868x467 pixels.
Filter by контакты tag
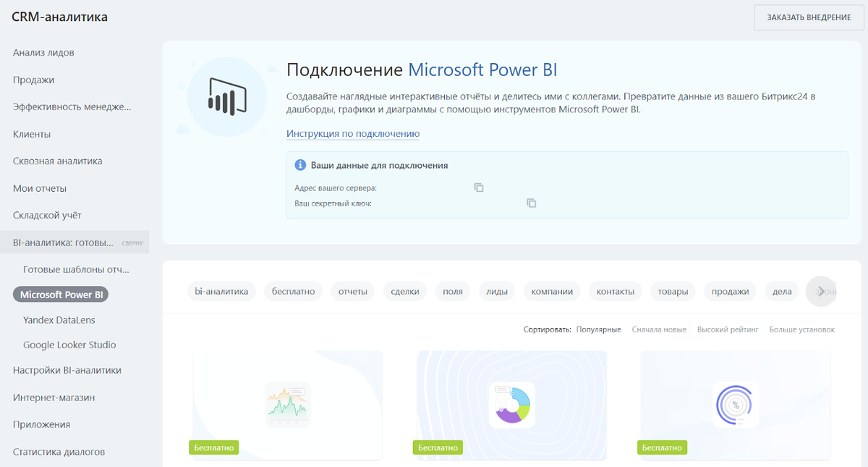[616, 291]
